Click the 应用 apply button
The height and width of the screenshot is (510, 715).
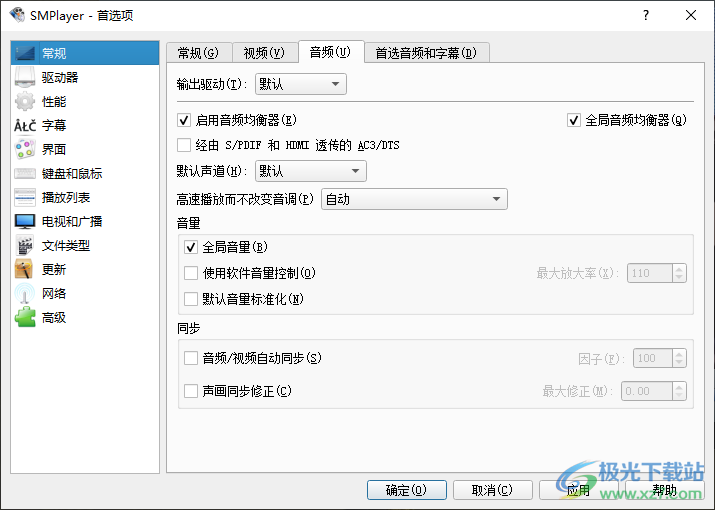(579, 490)
